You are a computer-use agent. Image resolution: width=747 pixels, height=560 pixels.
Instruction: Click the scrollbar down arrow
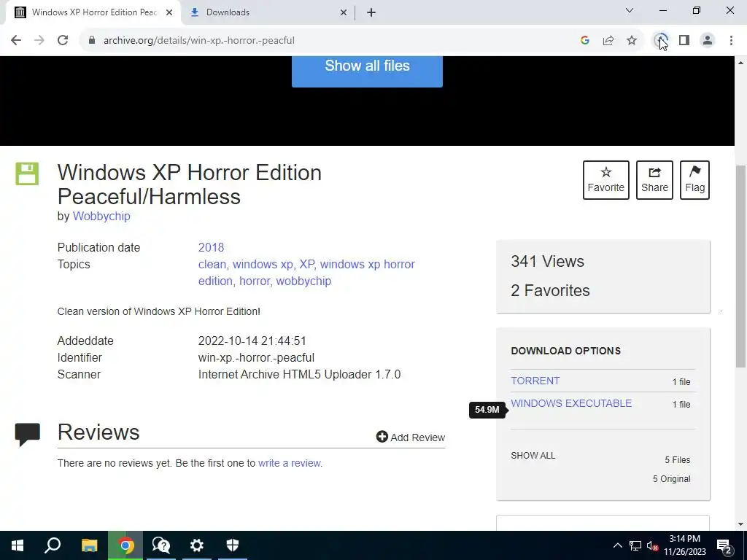coord(740,524)
